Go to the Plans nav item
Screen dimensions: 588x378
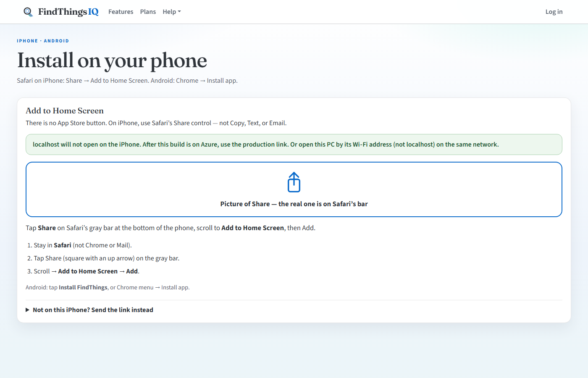pos(148,12)
